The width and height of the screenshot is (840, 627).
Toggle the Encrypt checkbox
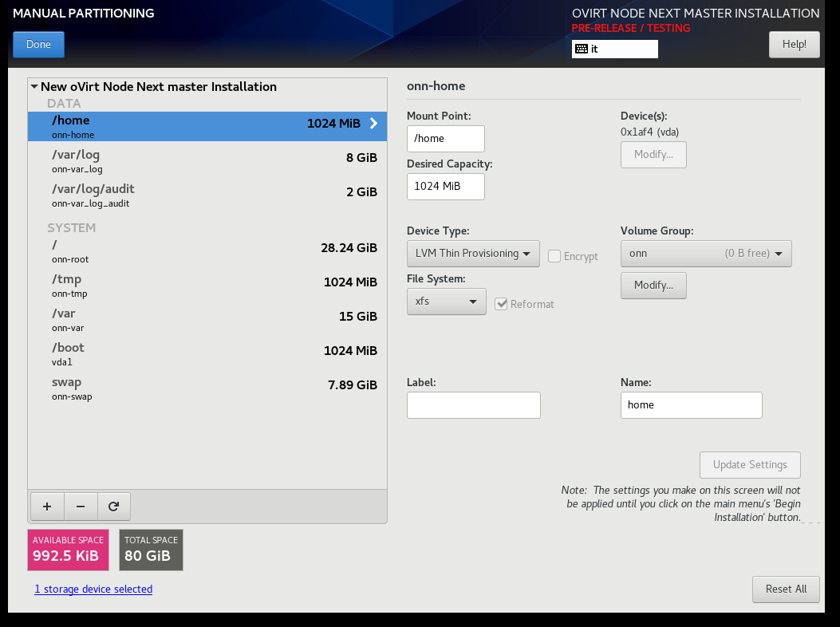pyautogui.click(x=554, y=256)
